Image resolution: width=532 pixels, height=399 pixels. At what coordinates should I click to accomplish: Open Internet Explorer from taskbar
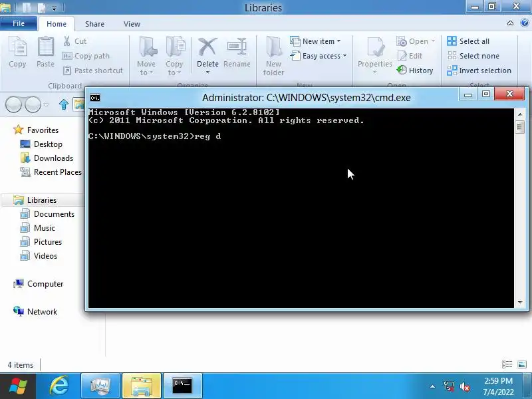(59, 386)
